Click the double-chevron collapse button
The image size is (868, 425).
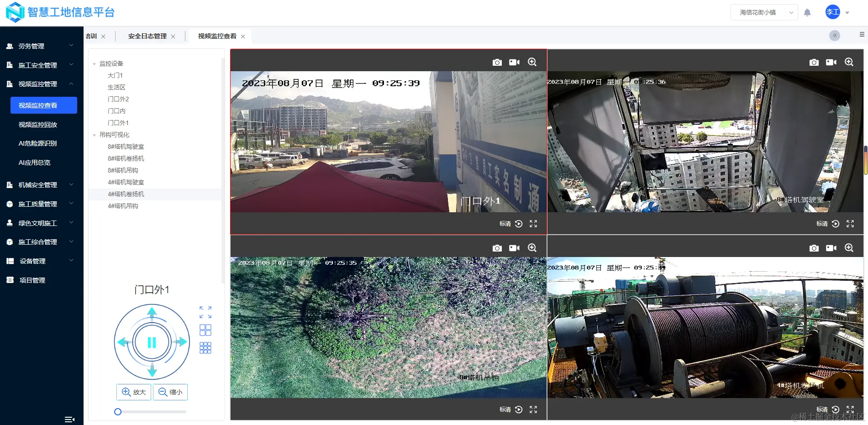[x=835, y=36]
